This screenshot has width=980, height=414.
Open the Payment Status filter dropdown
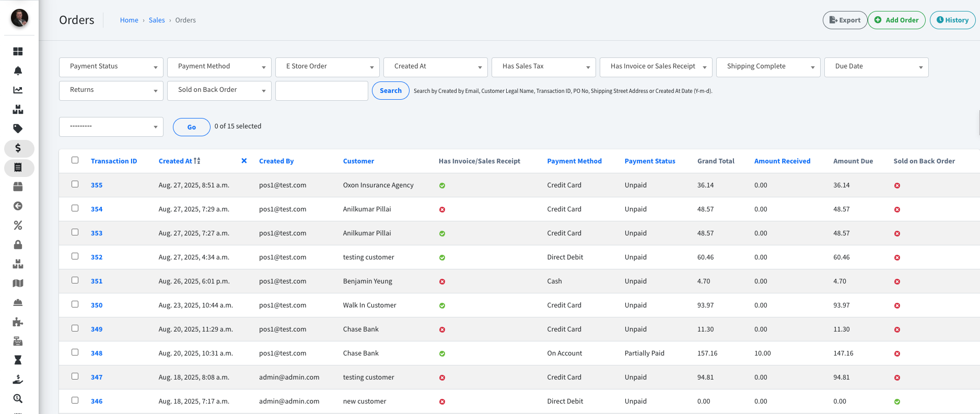coord(111,67)
